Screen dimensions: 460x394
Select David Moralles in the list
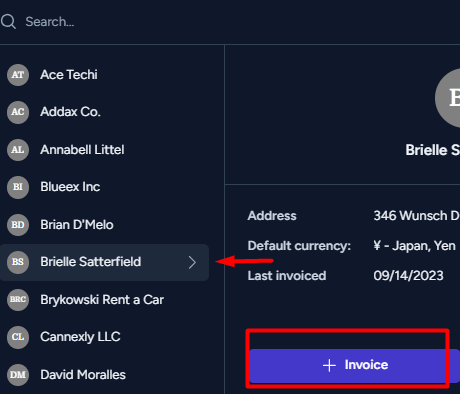pyautogui.click(x=83, y=375)
